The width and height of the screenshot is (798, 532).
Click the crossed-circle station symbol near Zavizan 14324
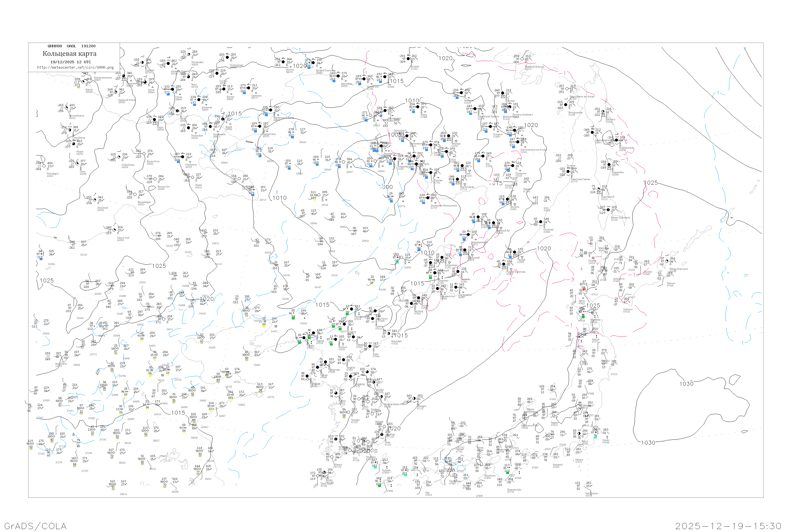[x=586, y=253]
